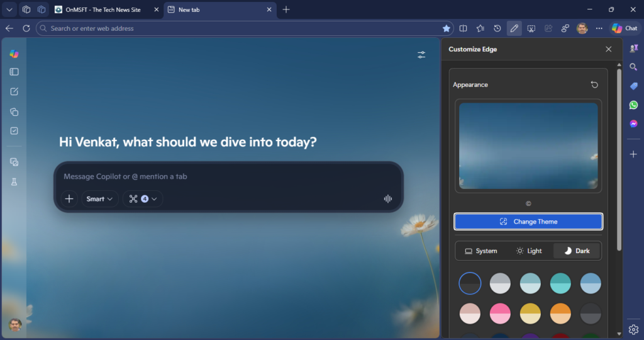Click the voice input waveform icon

pos(387,199)
